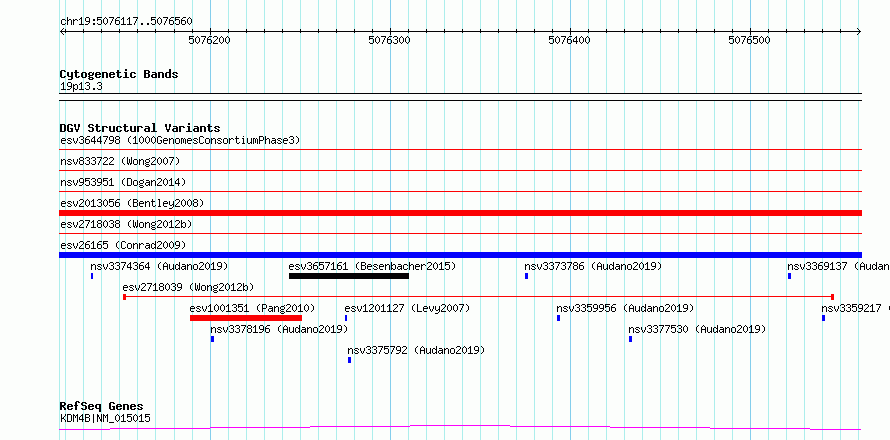Click the esv3657161 (Besenbacher2015) text label
890x440 pixels.
point(372,266)
